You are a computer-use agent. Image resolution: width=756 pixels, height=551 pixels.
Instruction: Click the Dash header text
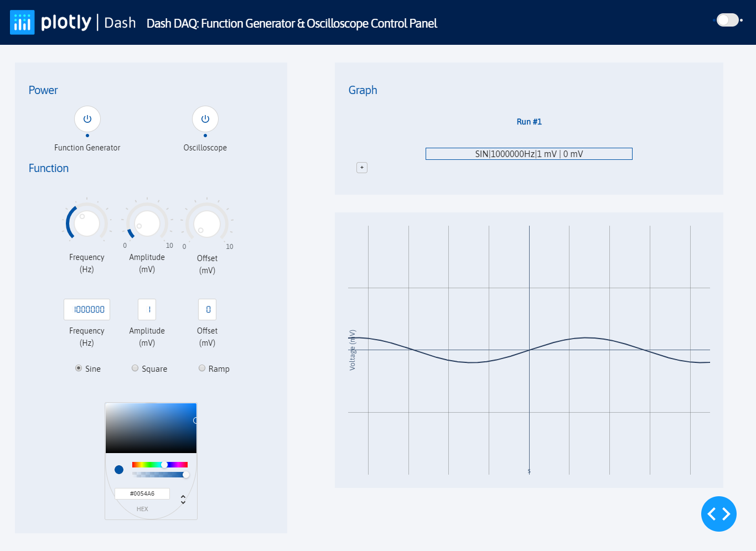click(x=120, y=23)
